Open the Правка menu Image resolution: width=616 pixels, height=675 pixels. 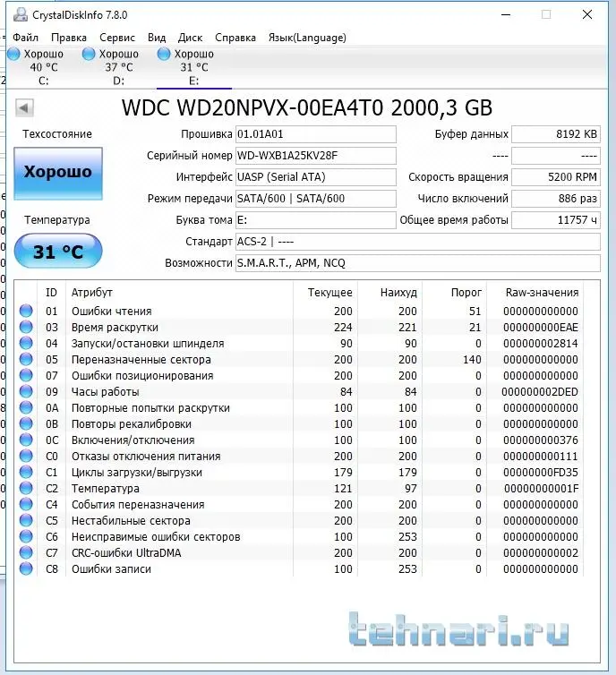coord(69,38)
